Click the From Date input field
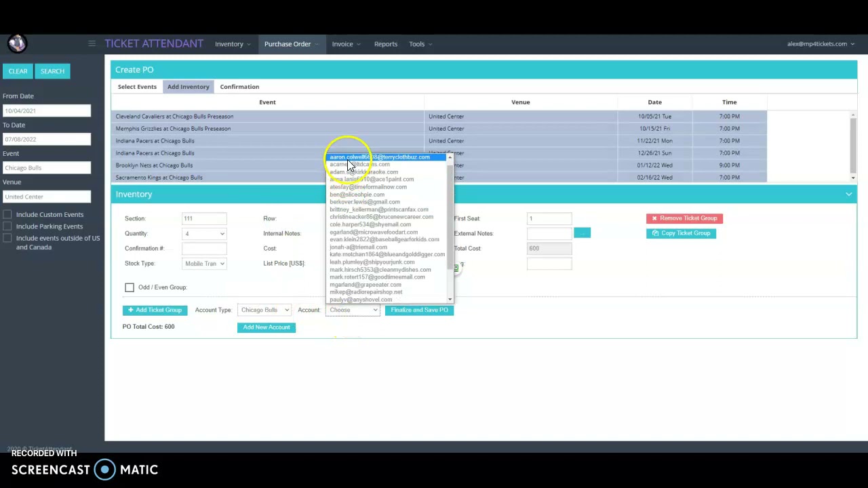The height and width of the screenshot is (488, 868). pyautogui.click(x=46, y=110)
